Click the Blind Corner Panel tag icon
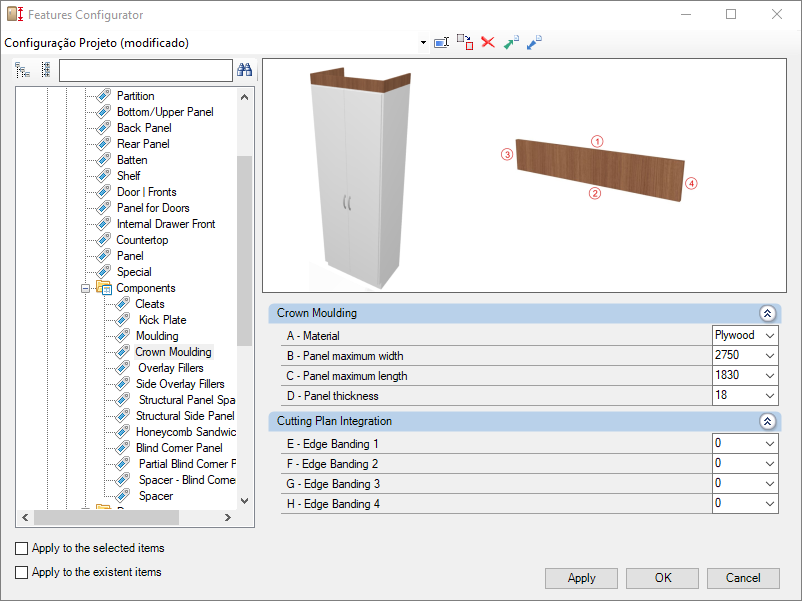Viewport: 802px width, 601px height. point(123,448)
